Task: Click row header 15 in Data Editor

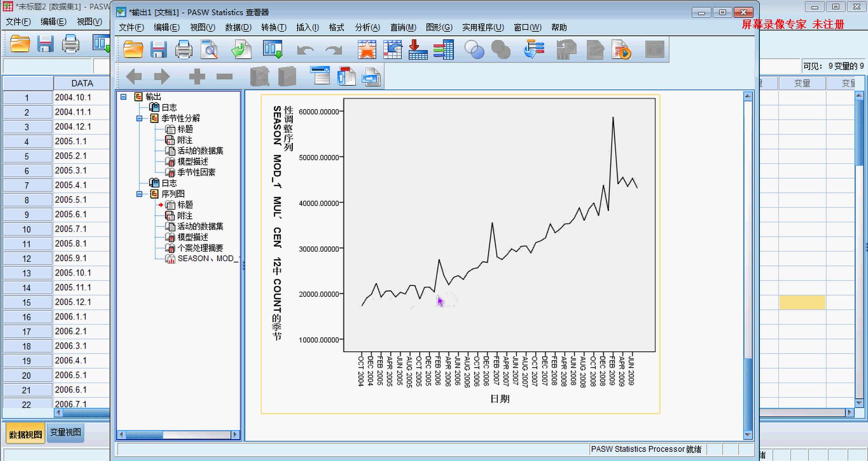Action: 27,302
